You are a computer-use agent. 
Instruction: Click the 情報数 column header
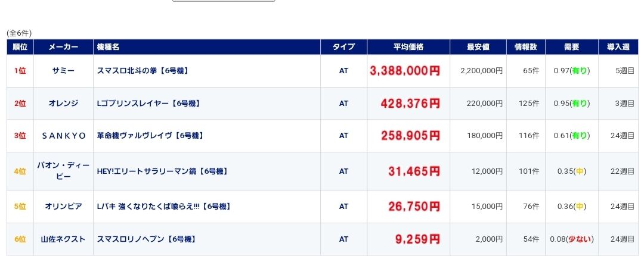(526, 47)
